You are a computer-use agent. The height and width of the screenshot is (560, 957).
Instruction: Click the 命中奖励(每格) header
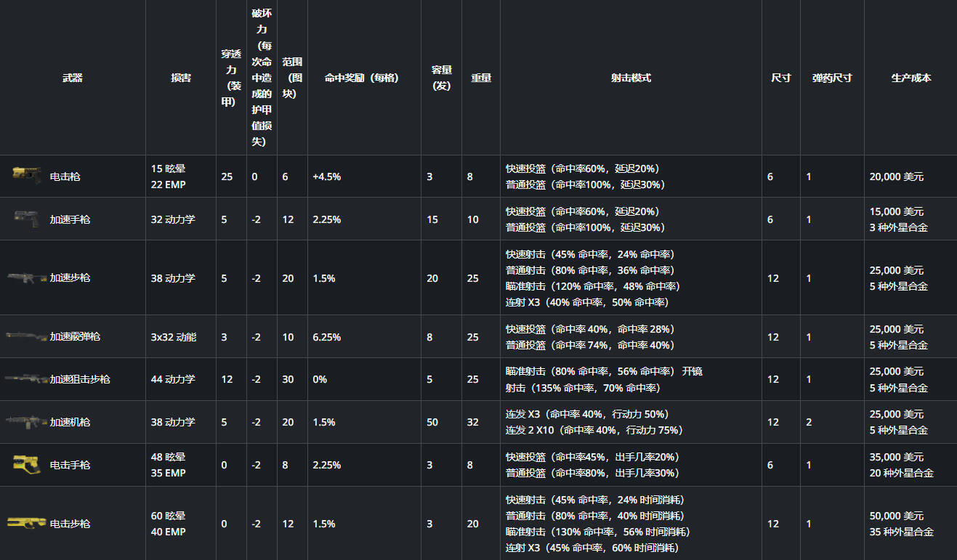click(x=361, y=78)
